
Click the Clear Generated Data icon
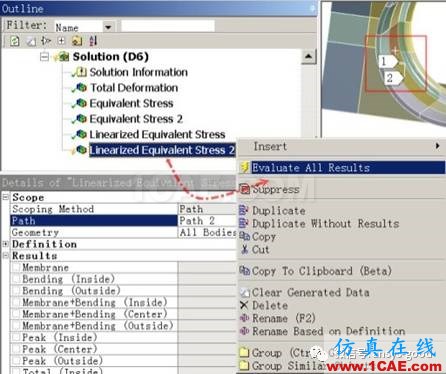(245, 293)
